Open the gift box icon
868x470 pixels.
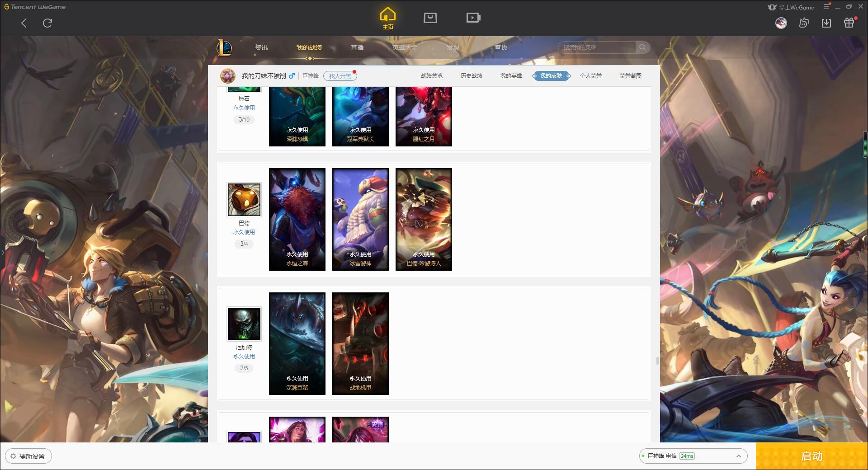pos(849,23)
